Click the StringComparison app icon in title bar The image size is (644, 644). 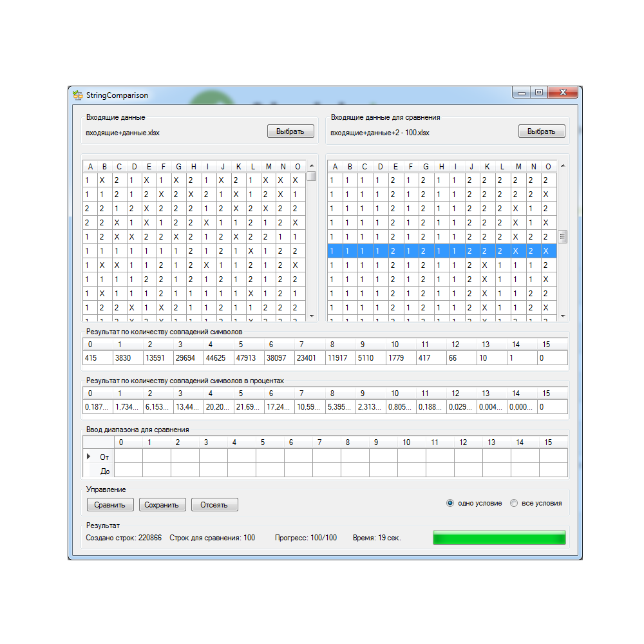pyautogui.click(x=78, y=95)
